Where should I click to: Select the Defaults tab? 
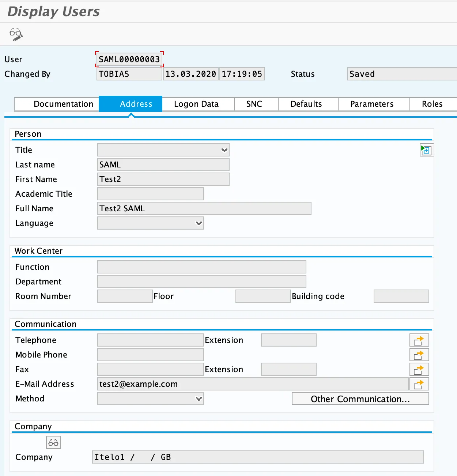pyautogui.click(x=306, y=104)
